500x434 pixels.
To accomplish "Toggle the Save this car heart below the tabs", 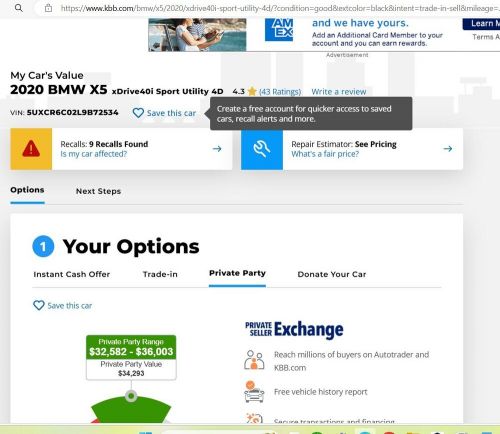I will tap(39, 305).
